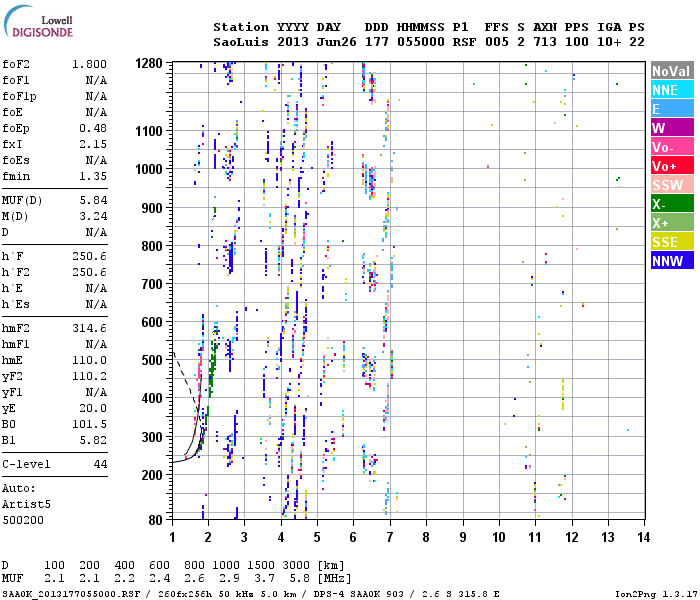Click the yE value 20.0
Screen dimensions: 700x600
coord(93,408)
